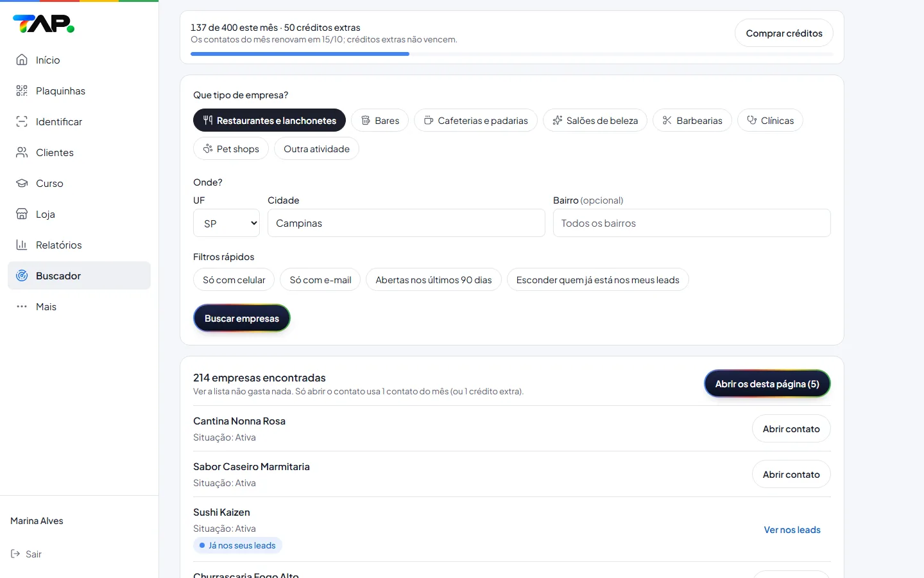Click the Loja storefront icon
The width and height of the screenshot is (924, 578).
click(x=22, y=214)
